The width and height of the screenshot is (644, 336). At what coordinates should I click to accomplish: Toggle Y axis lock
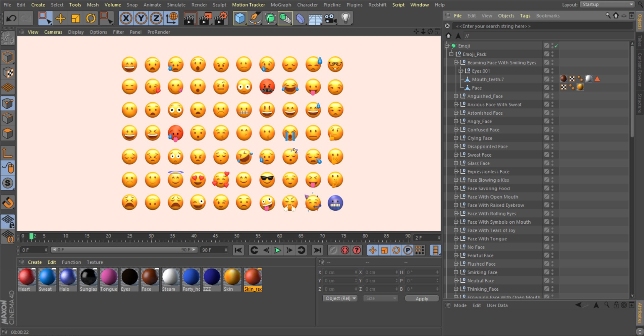click(141, 18)
